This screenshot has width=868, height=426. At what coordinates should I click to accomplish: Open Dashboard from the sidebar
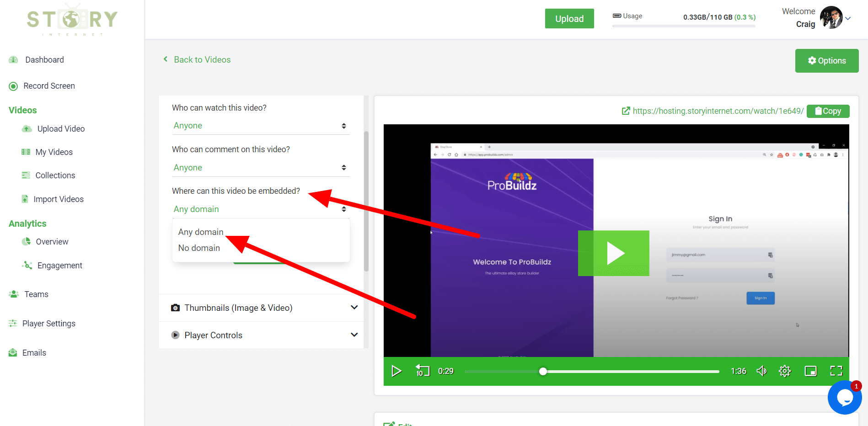[x=44, y=60]
